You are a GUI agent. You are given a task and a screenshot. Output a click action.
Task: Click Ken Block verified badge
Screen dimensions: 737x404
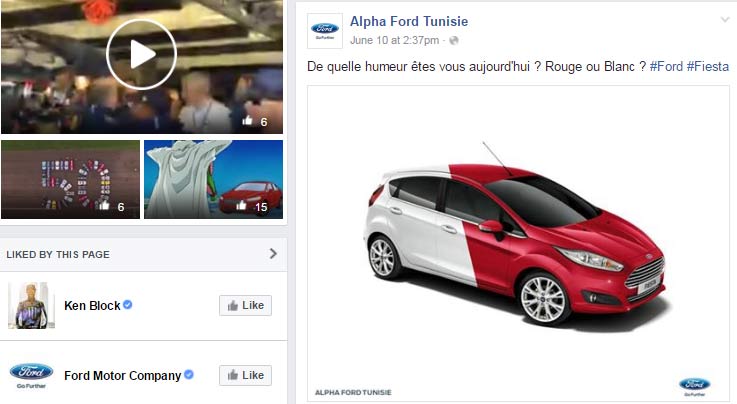tap(127, 304)
